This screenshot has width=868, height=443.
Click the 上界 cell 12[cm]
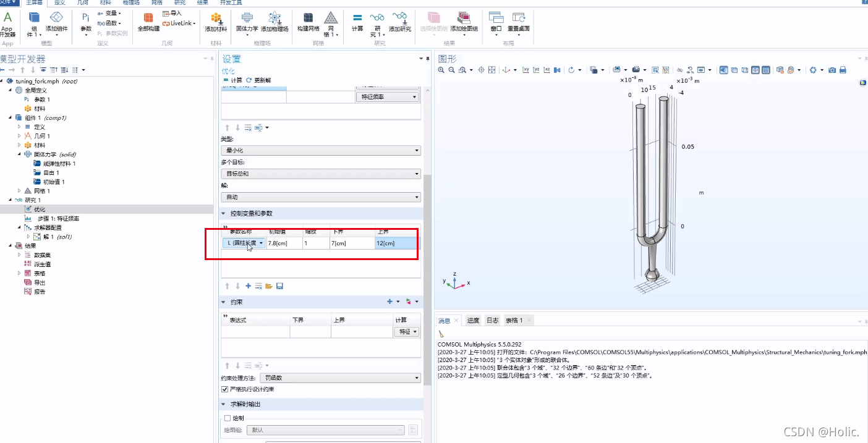tap(398, 243)
